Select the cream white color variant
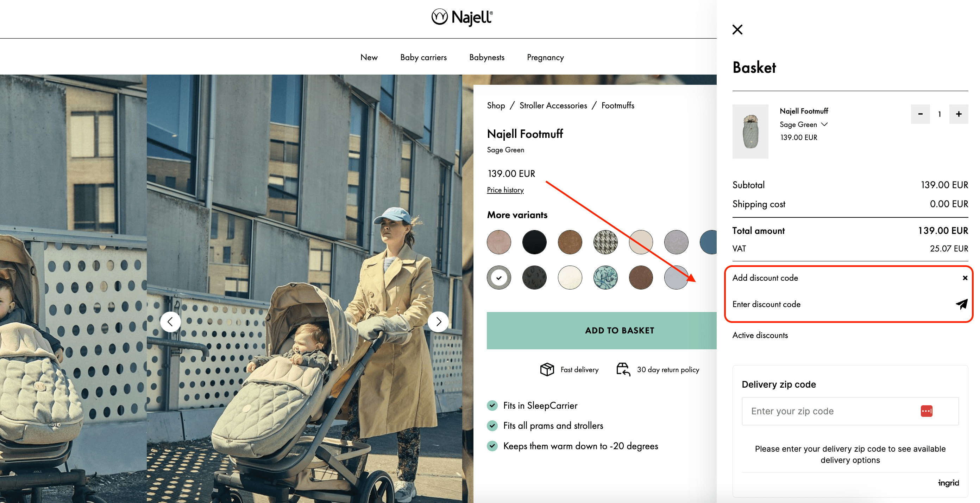This screenshot has width=980, height=503. click(x=570, y=277)
